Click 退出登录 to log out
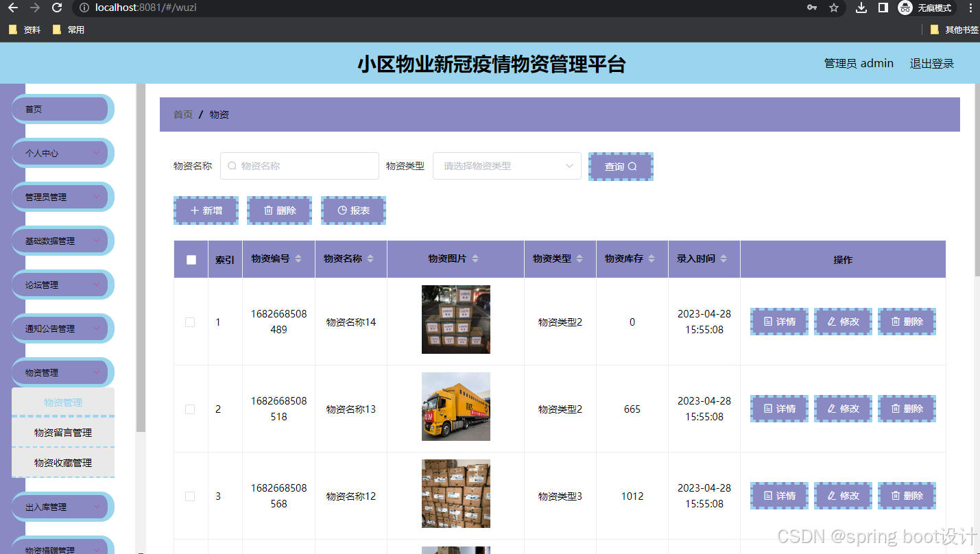980x554 pixels. point(932,63)
